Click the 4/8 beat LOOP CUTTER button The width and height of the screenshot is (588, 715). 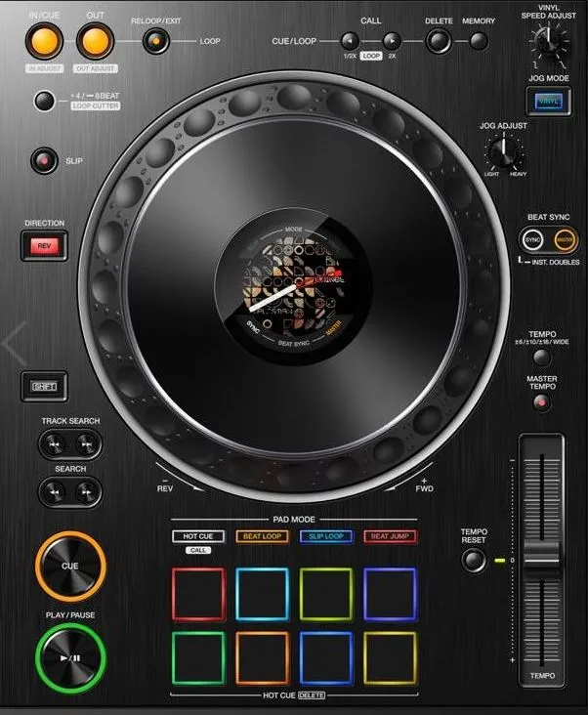point(44,102)
